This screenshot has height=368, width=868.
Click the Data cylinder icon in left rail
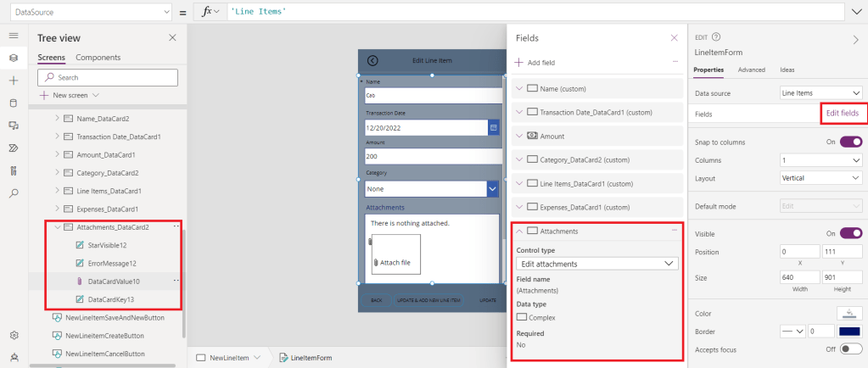[13, 103]
